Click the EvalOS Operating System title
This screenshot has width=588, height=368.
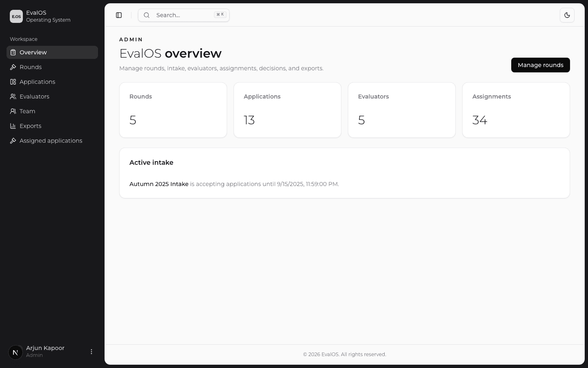click(x=48, y=16)
